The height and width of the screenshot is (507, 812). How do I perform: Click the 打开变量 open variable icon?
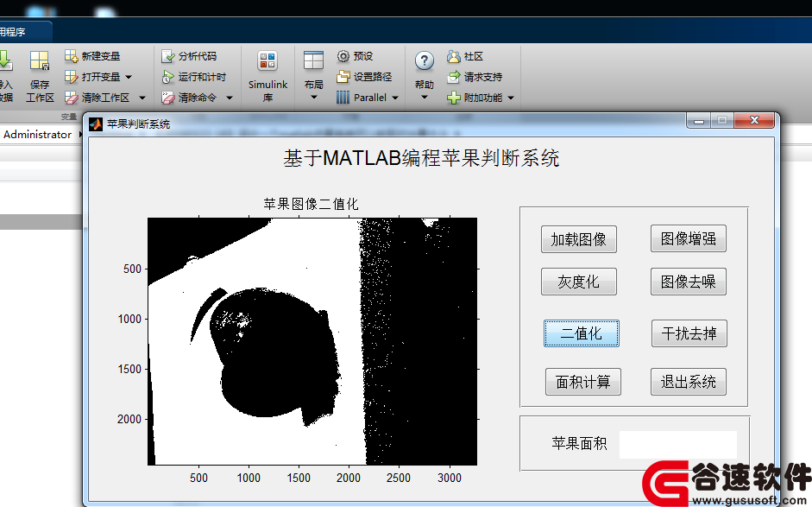click(x=71, y=77)
